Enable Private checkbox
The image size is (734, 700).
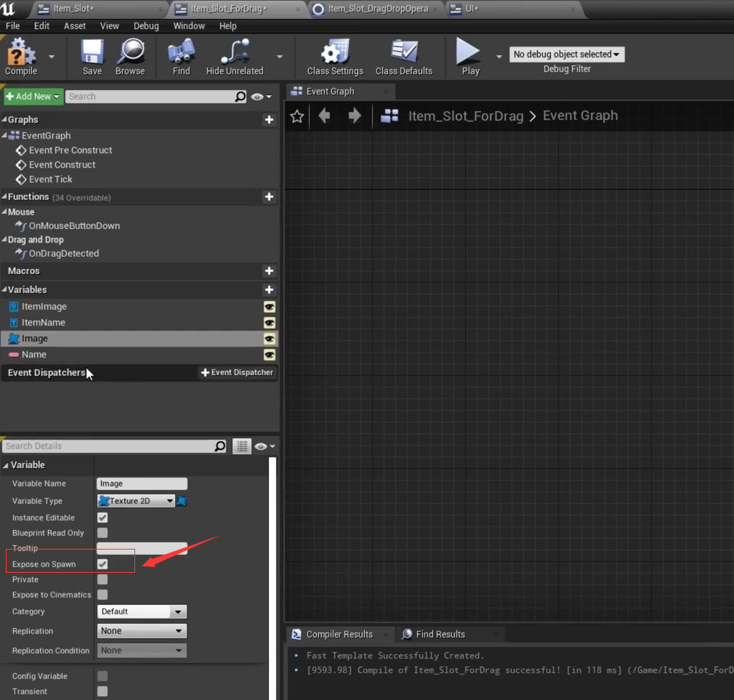[102, 579]
